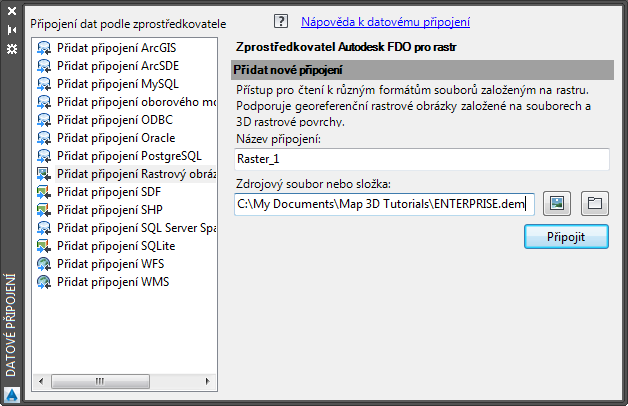
Task: Click the SHP connection icon
Action: pyautogui.click(x=44, y=210)
